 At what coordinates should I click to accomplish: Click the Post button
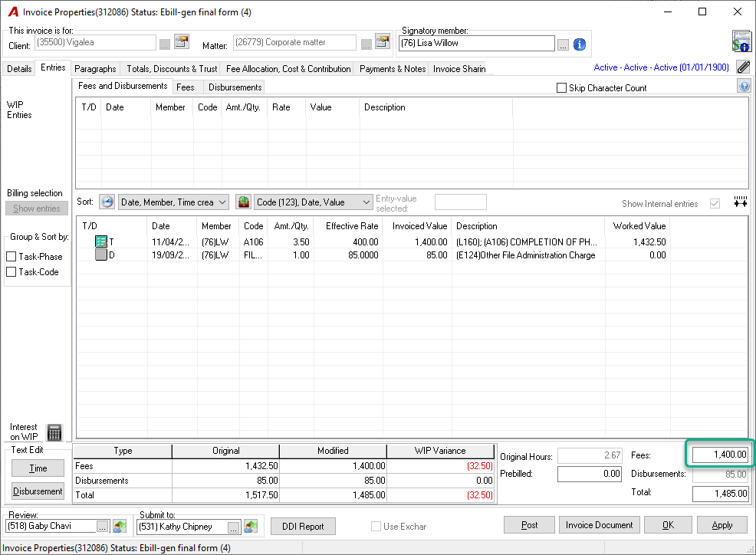pyautogui.click(x=529, y=525)
